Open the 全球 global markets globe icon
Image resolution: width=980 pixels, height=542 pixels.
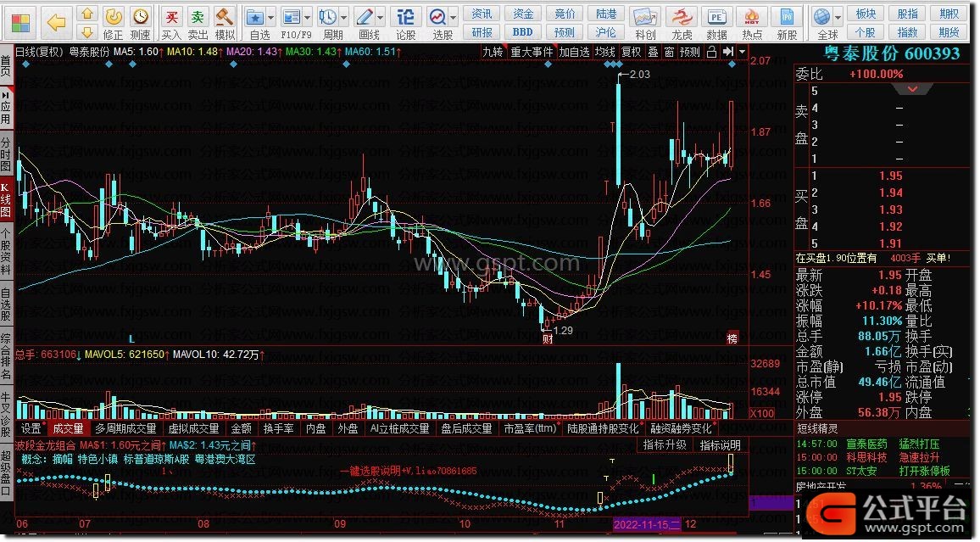click(x=823, y=23)
